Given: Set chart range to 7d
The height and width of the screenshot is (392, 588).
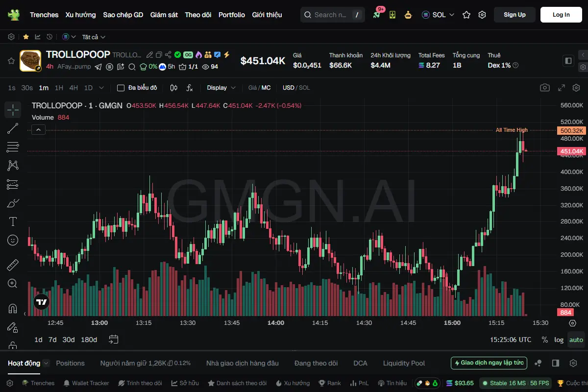Looking at the screenshot, I should tap(52, 340).
